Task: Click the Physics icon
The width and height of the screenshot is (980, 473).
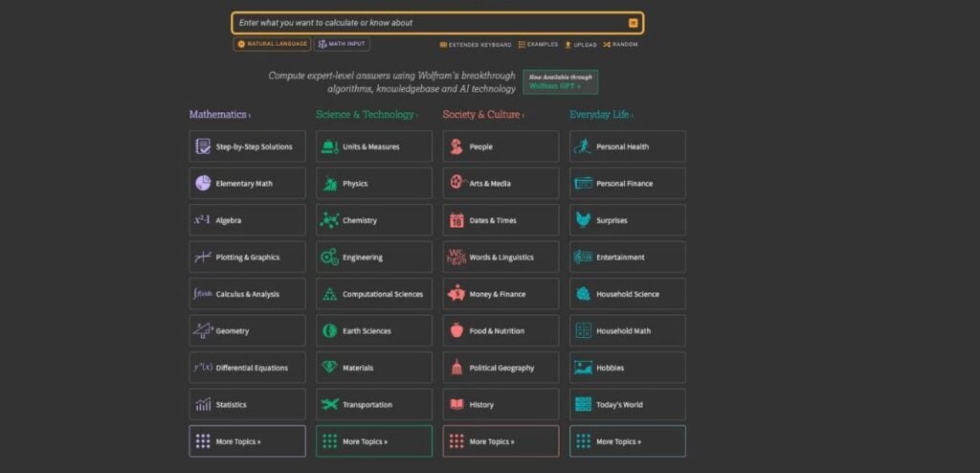Action: tap(329, 183)
